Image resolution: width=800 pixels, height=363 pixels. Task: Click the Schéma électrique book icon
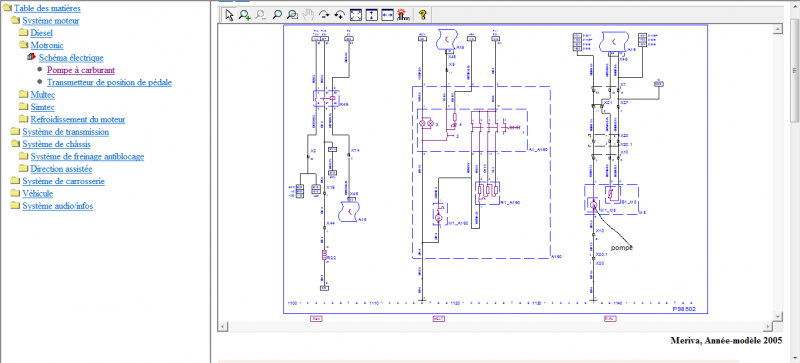(x=31, y=57)
